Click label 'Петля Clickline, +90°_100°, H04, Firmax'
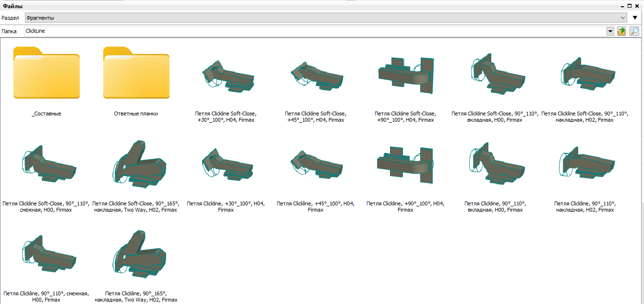The width and height of the screenshot is (644, 304). (405, 207)
